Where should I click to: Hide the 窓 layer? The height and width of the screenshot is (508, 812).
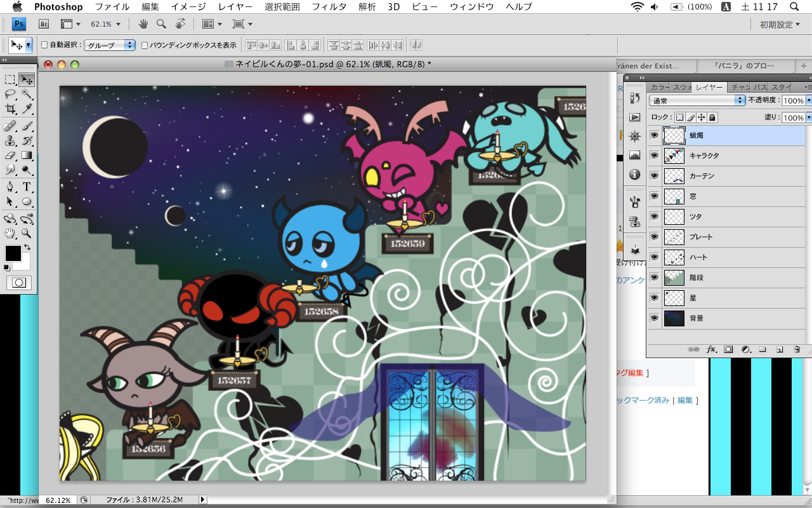coord(654,196)
